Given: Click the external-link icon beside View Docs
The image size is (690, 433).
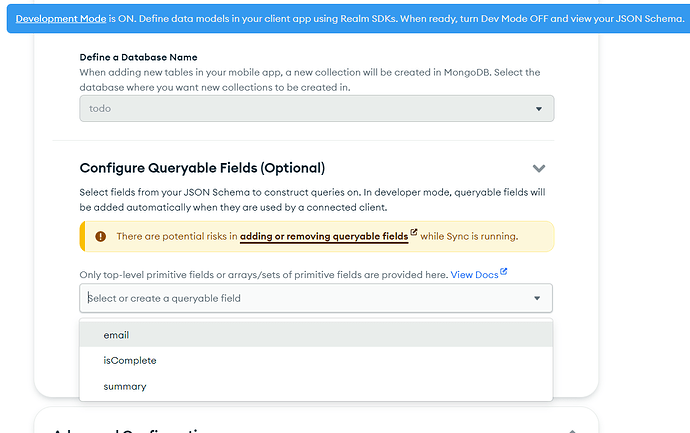Looking at the screenshot, I should coord(504,272).
